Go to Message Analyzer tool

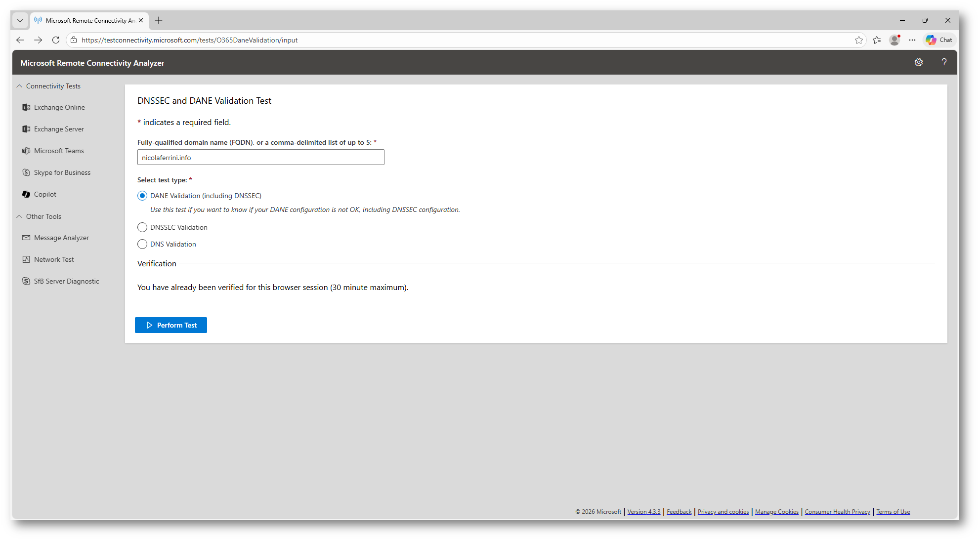tap(61, 238)
